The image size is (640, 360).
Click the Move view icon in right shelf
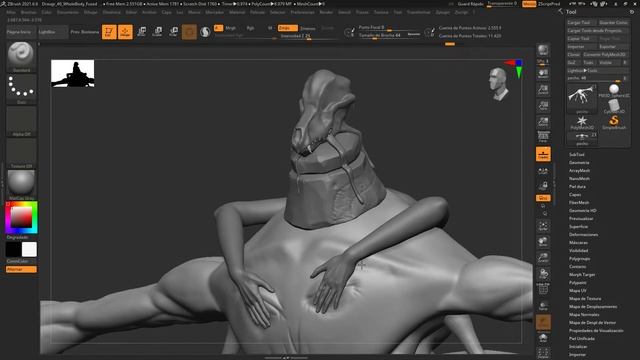tap(543, 242)
